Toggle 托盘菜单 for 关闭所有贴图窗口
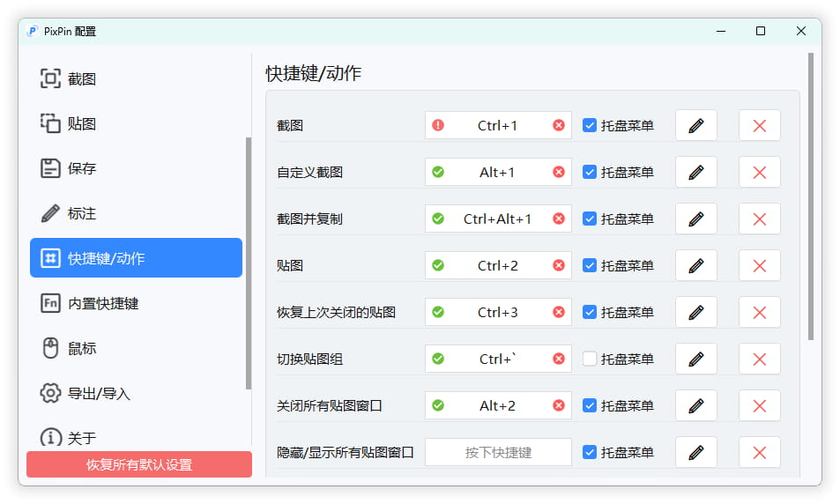This screenshot has height=504, width=840. pyautogui.click(x=590, y=406)
